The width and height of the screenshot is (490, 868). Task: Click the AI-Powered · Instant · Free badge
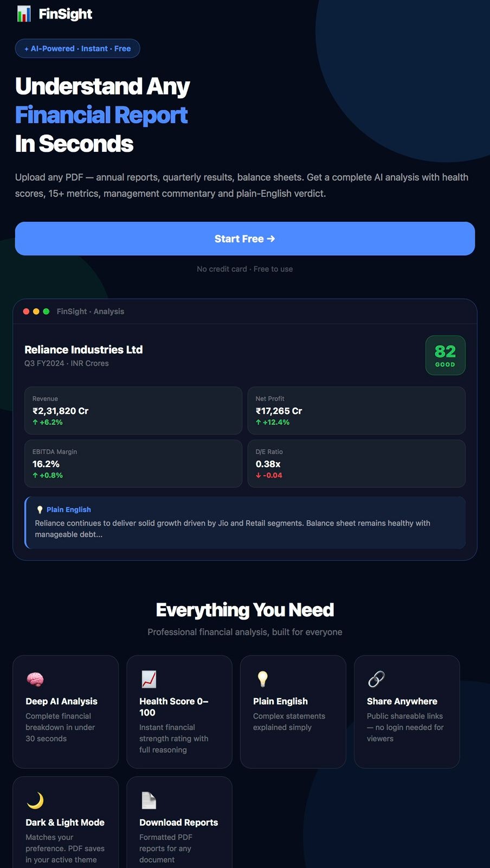(x=78, y=48)
